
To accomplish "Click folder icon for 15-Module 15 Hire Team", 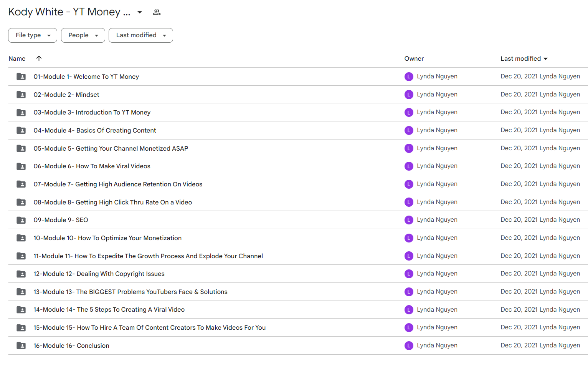I will click(x=21, y=328).
